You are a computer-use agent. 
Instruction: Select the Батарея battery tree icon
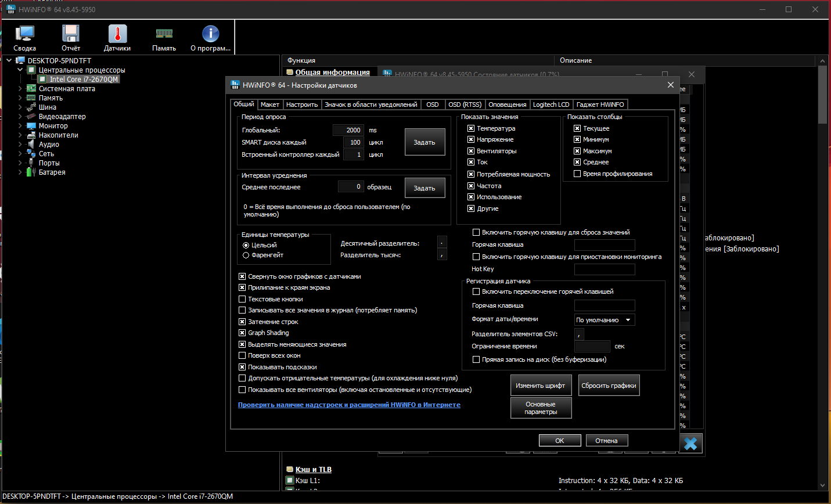pyautogui.click(x=31, y=172)
